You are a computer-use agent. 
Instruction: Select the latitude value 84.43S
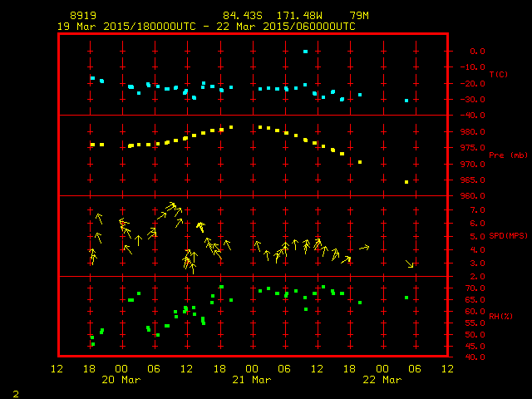tap(238, 16)
